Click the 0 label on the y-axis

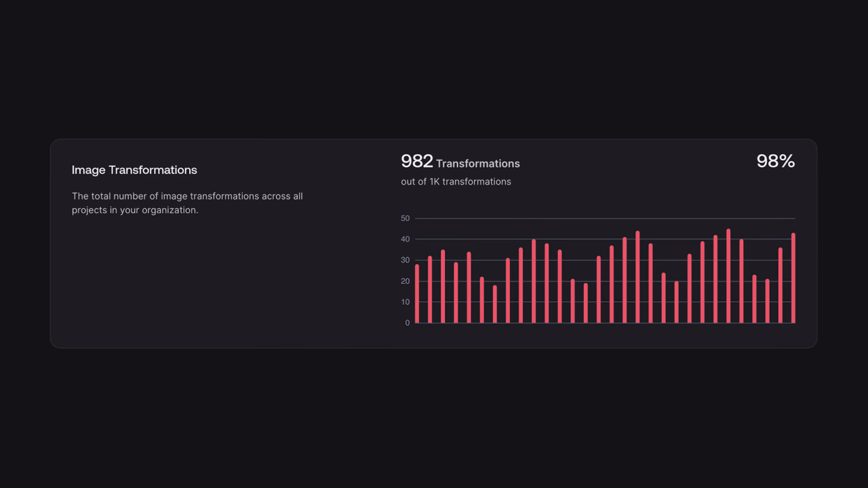(x=408, y=323)
